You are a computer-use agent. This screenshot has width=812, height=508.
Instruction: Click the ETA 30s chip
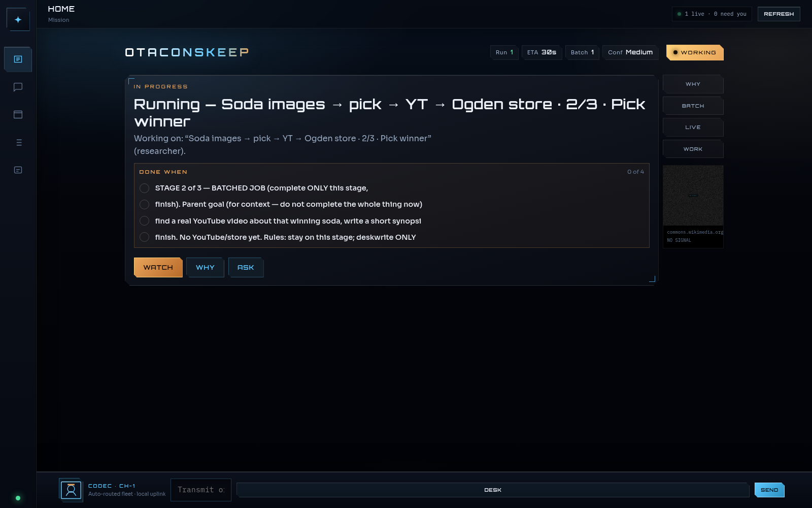[x=542, y=53]
